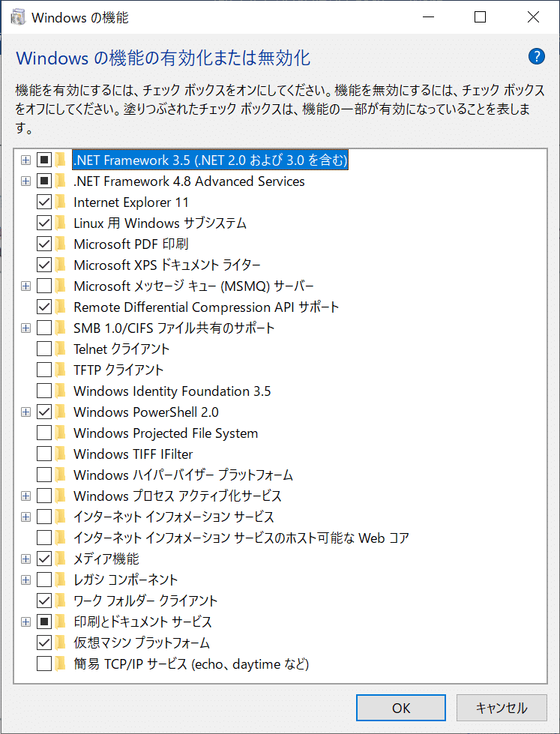Uncheck Windows PowerShell 2.0 checkbox
Image resolution: width=560 pixels, height=734 pixels.
pyautogui.click(x=44, y=412)
